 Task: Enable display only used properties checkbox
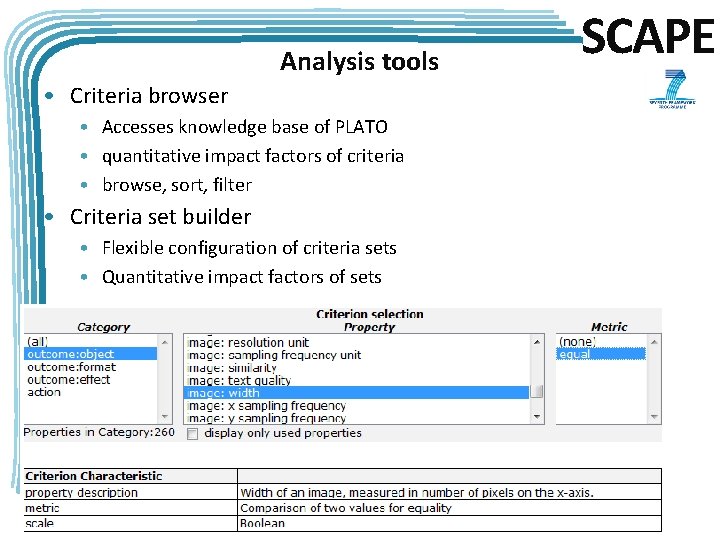192,434
